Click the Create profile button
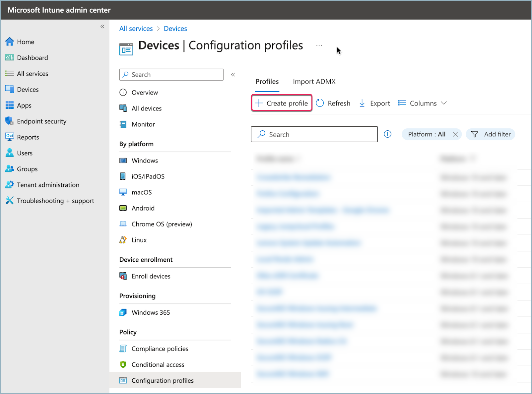532x394 pixels. (x=282, y=103)
